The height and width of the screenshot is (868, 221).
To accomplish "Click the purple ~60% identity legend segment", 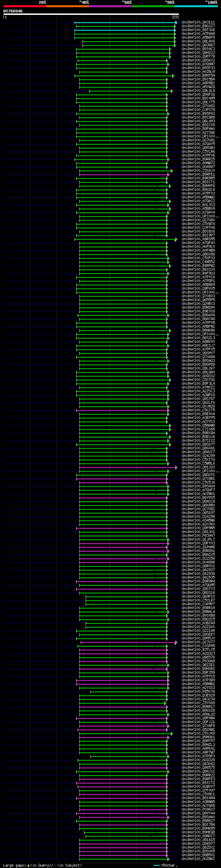I will pyautogui.click(x=110, y=6).
